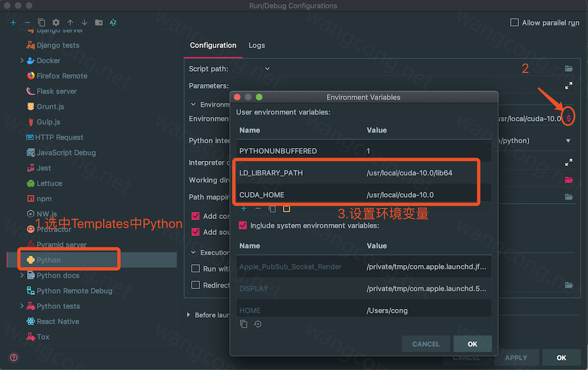Collapse Execution section
Image resolution: width=588 pixels, height=370 pixels.
[x=193, y=253]
